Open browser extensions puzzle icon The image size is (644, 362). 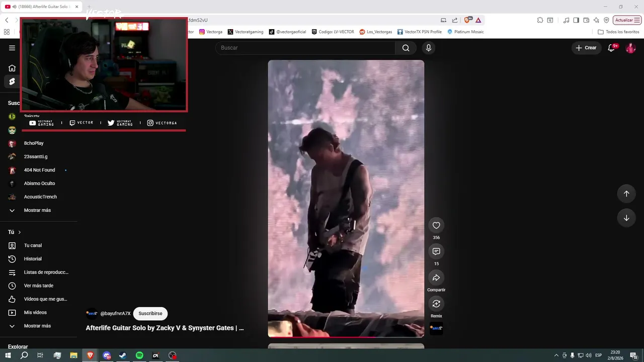click(x=540, y=20)
